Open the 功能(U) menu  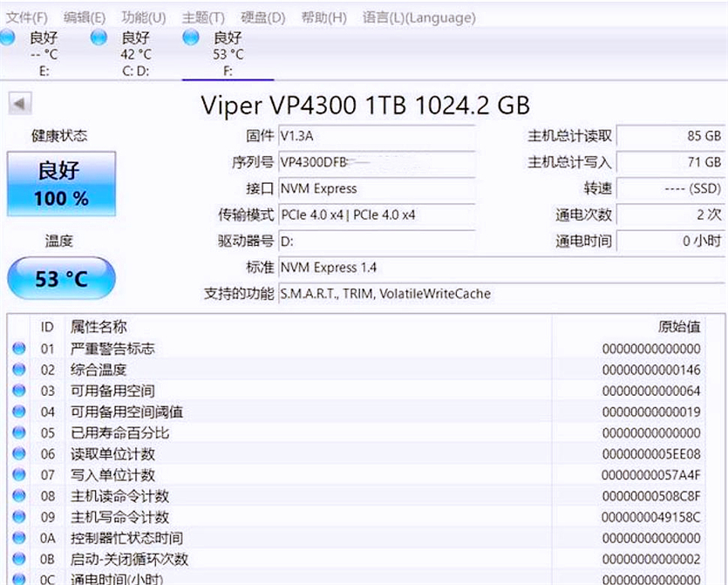143,17
